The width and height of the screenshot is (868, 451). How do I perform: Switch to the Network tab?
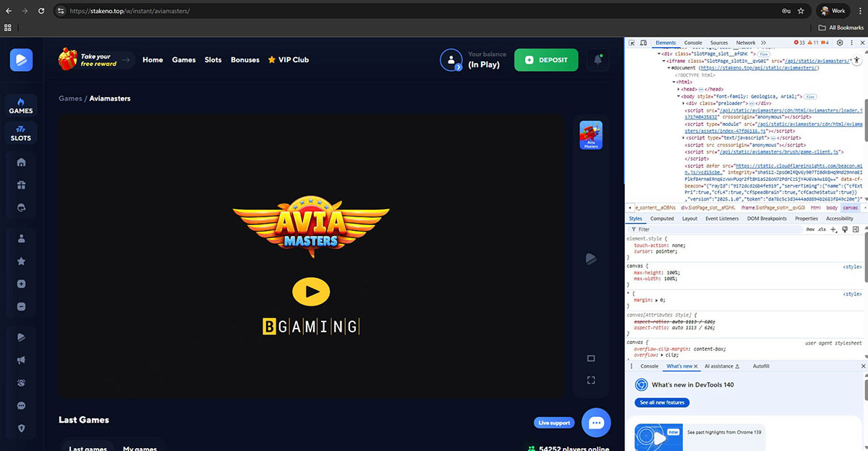(x=745, y=43)
